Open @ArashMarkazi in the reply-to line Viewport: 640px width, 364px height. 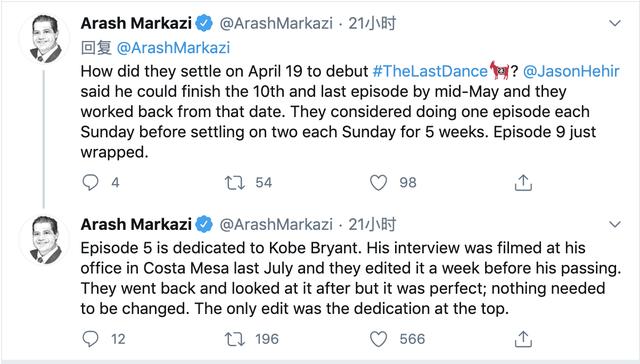click(173, 48)
